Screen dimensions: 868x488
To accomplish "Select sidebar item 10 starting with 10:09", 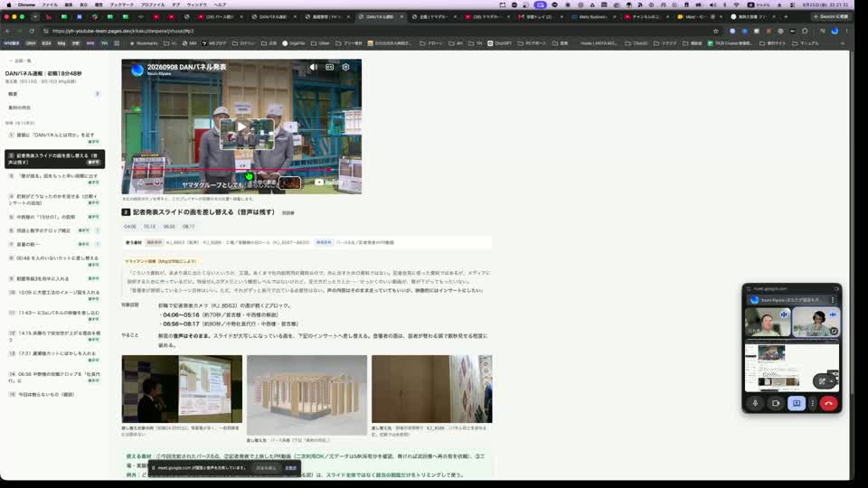I will pyautogui.click(x=54, y=296).
